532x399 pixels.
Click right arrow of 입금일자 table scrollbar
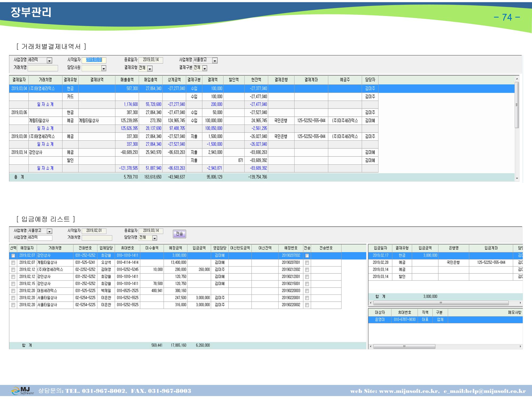pos(520,303)
